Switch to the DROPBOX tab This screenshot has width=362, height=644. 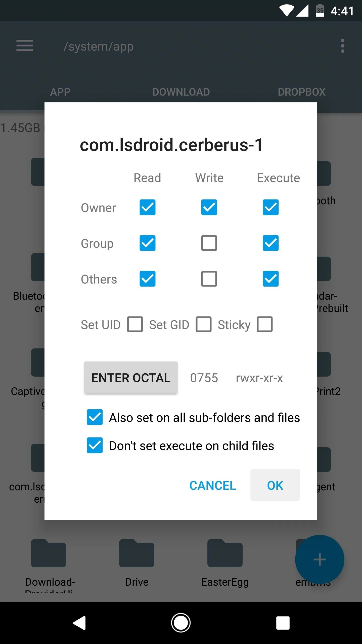[x=302, y=92]
